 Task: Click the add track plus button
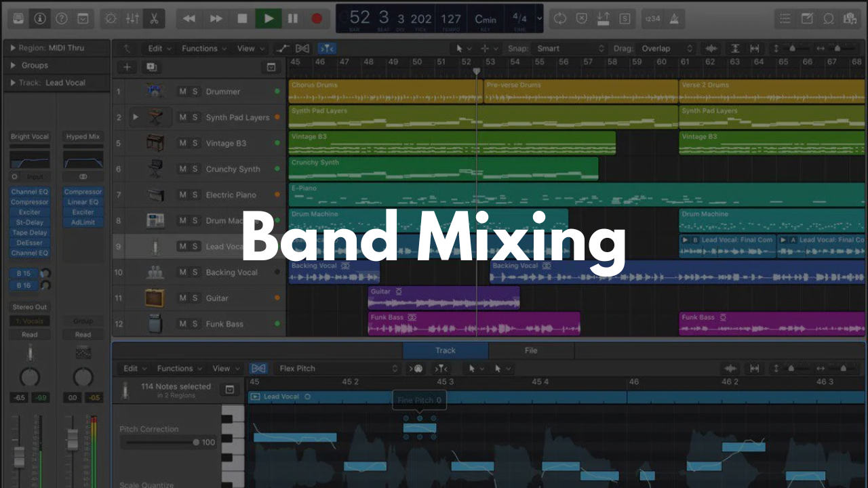[x=126, y=67]
